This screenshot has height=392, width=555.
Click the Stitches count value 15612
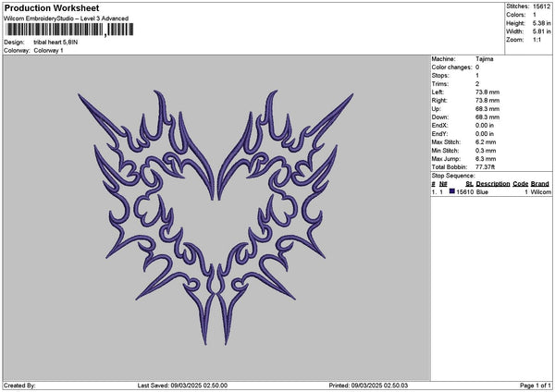point(542,6)
